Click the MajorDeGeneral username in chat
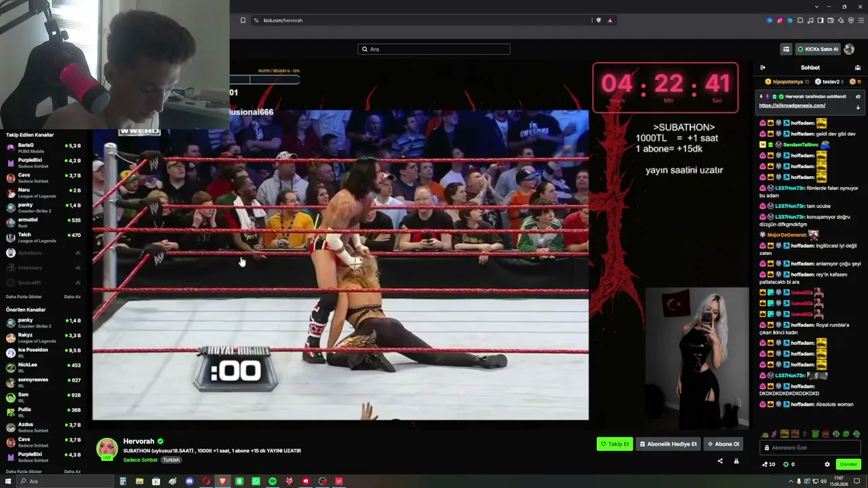The height and width of the screenshot is (488, 868). click(787, 235)
